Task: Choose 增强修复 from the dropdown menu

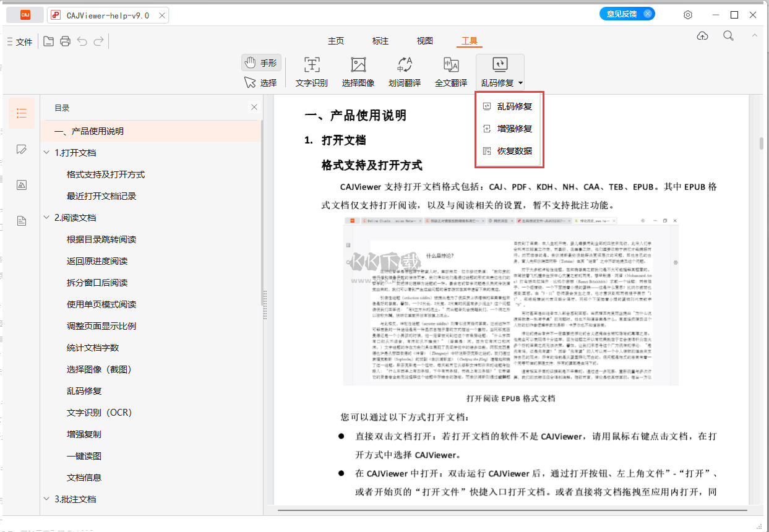Action: point(514,129)
